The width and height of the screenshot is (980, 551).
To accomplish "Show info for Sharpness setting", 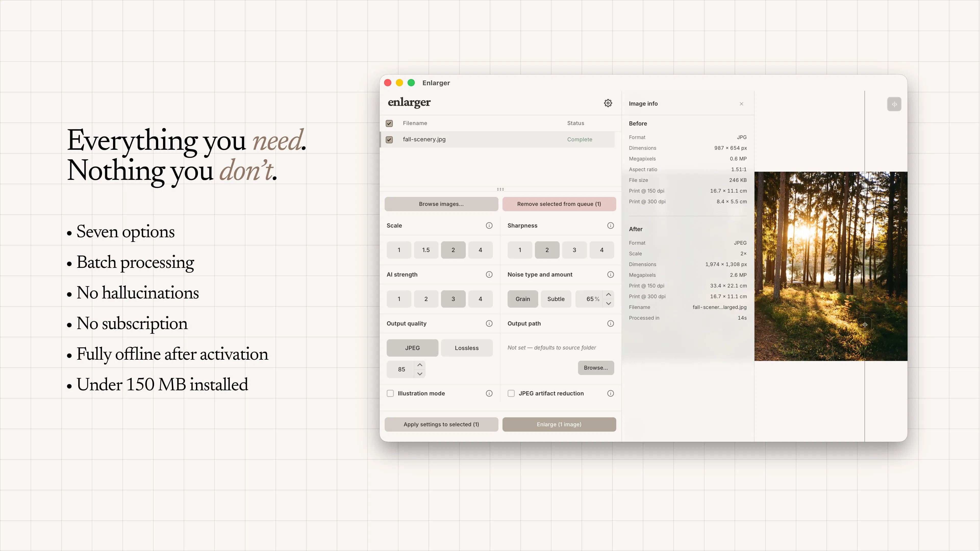I will [611, 225].
